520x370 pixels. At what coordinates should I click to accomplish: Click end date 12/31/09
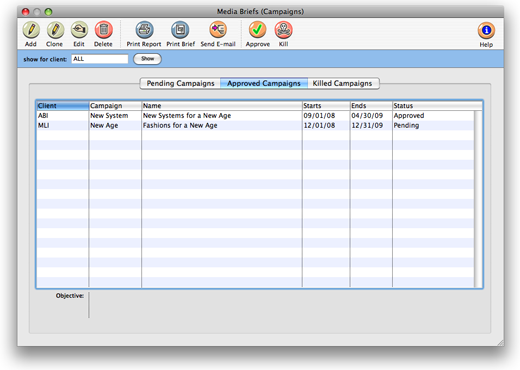(x=367, y=125)
